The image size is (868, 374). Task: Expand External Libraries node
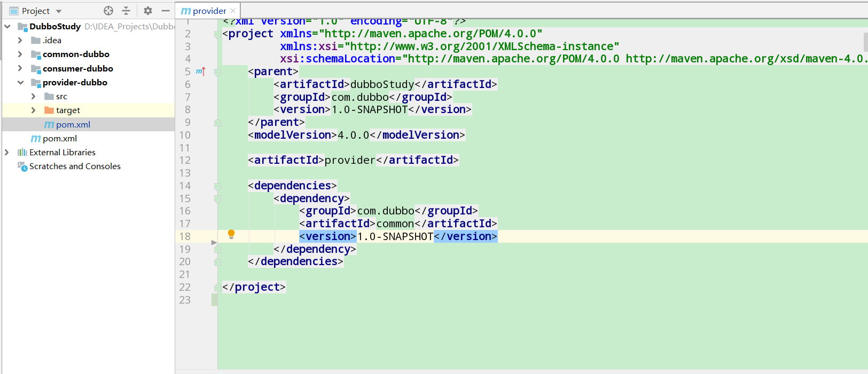[x=7, y=152]
